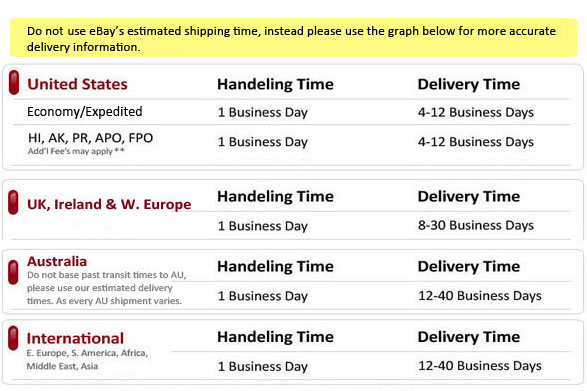587x391 pixels.
Task: Select the Australia region heading
Action: (57, 261)
